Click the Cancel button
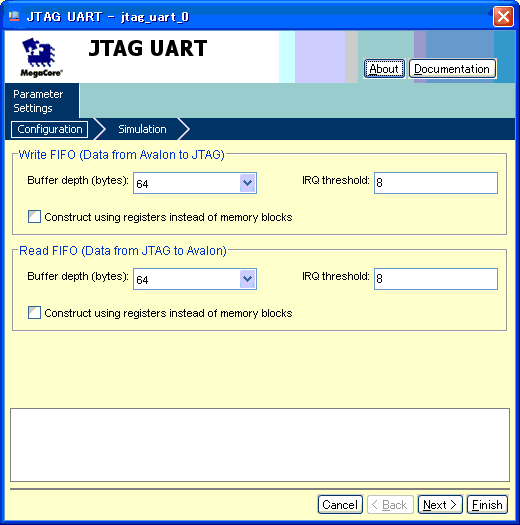 [340, 505]
